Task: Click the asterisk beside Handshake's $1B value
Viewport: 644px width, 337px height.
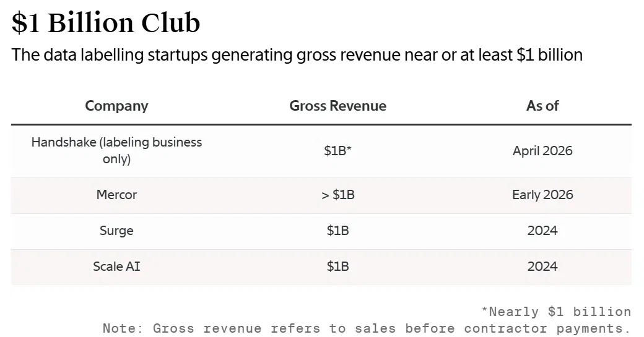Action: 349,148
